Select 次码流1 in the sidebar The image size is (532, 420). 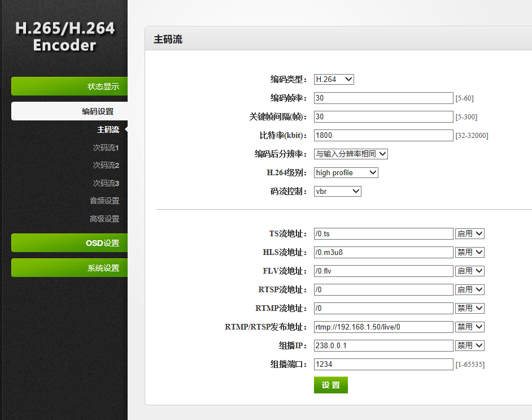(x=106, y=148)
